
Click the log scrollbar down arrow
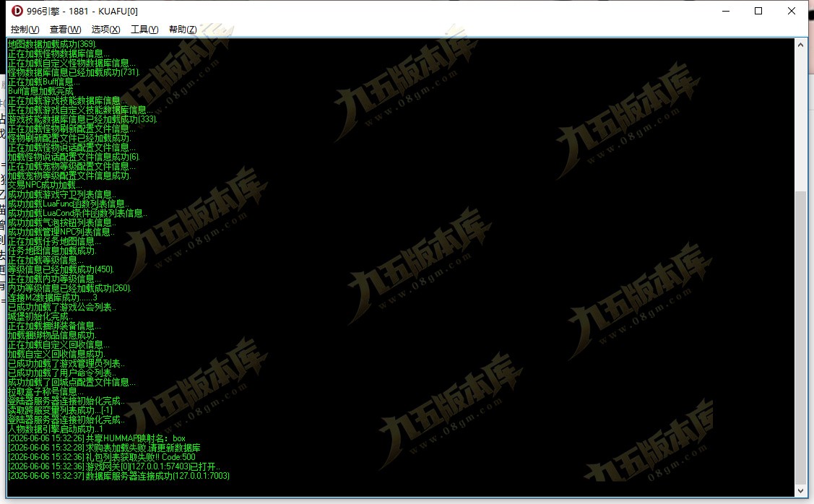(801, 490)
